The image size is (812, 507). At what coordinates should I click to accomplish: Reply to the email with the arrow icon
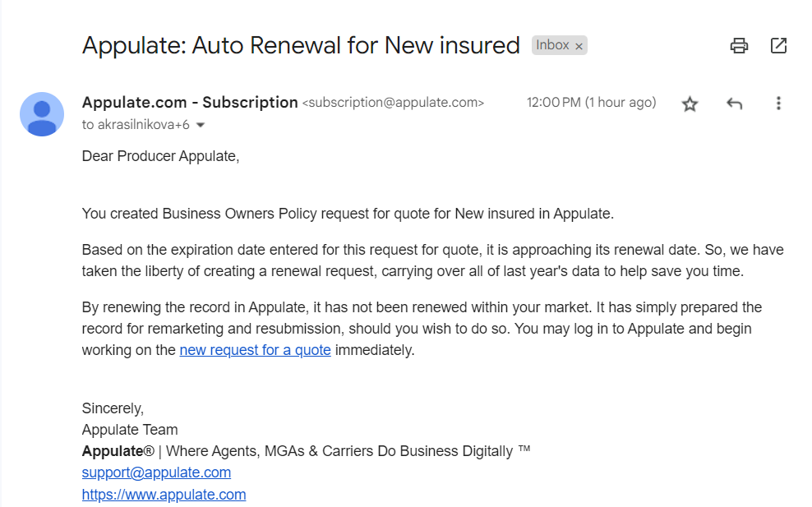point(734,104)
